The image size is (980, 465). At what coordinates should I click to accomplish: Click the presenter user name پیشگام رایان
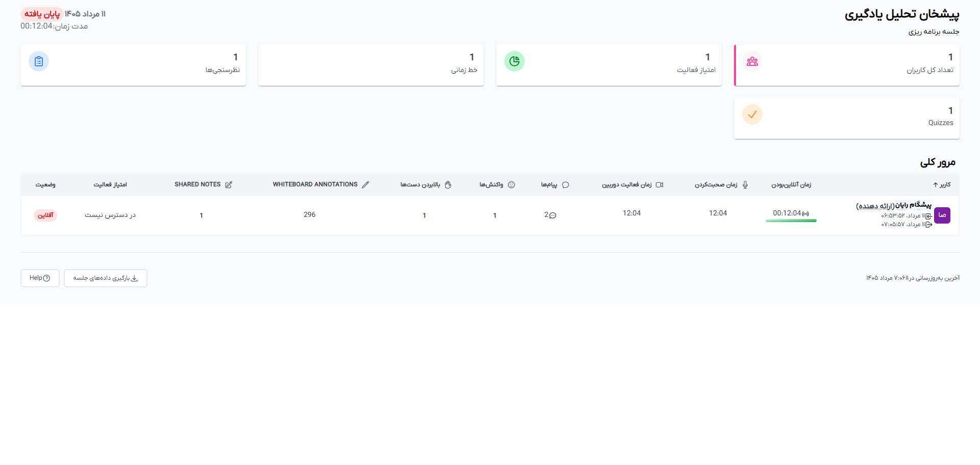(x=914, y=205)
